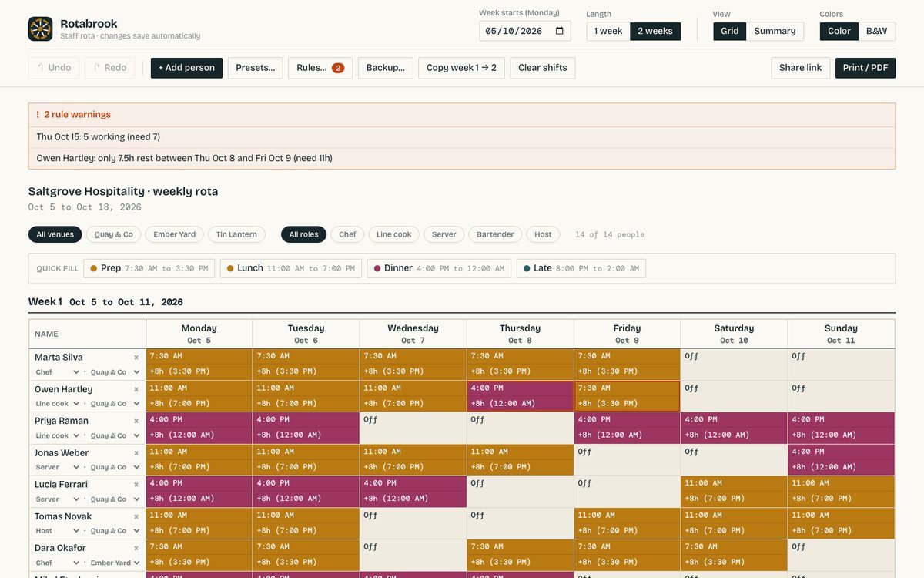Switch rota length to 1 week
This screenshot has height=578, width=924.
[x=608, y=31]
